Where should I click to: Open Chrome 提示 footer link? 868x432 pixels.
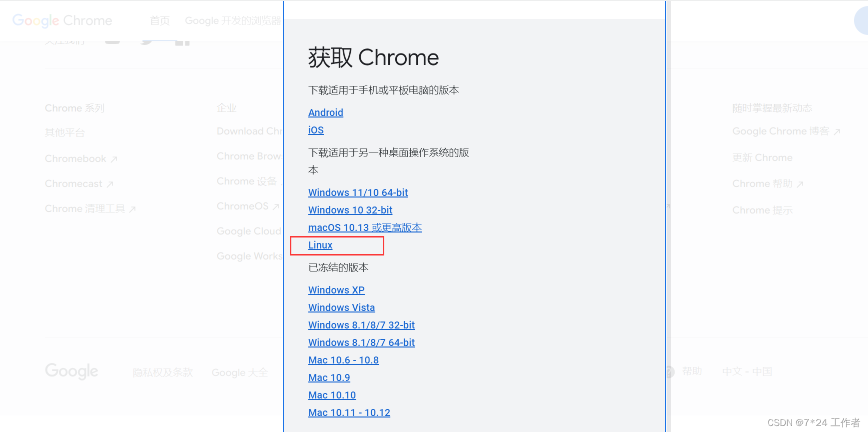pos(763,210)
